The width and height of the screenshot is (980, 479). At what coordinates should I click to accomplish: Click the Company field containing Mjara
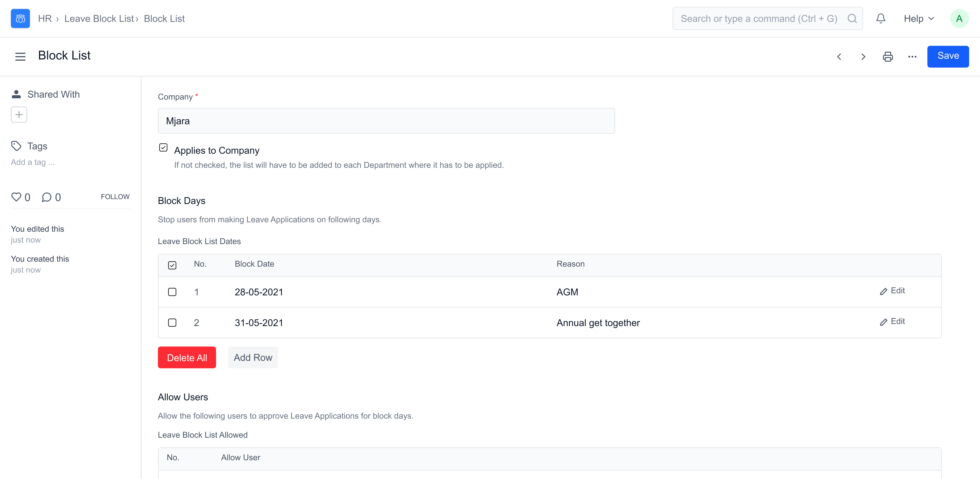[386, 121]
